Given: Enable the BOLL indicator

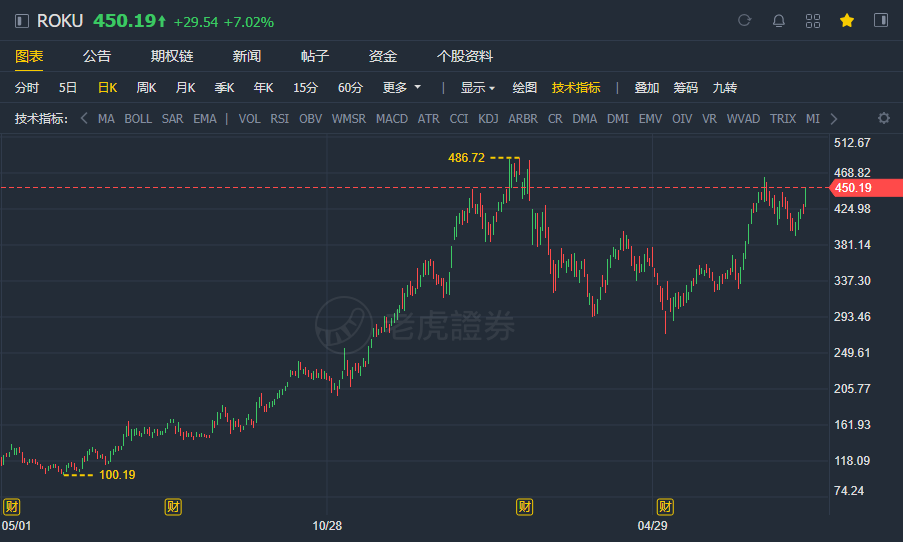Looking at the screenshot, I should (x=138, y=119).
